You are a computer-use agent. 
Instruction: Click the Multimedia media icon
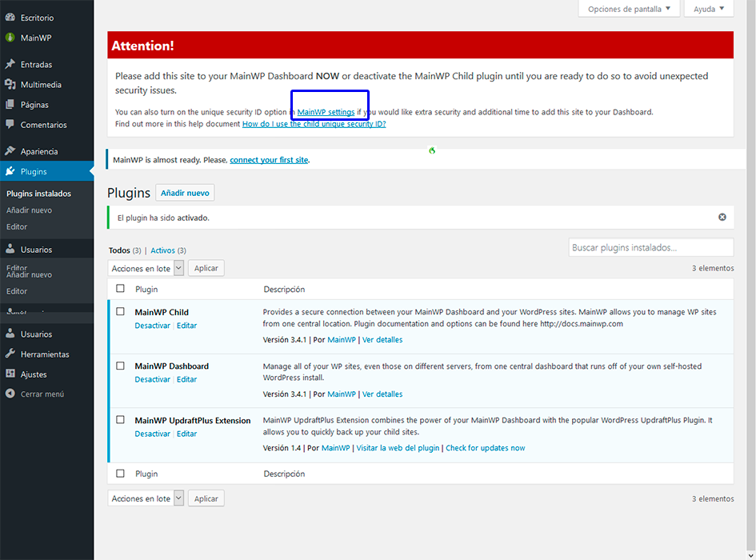(10, 85)
